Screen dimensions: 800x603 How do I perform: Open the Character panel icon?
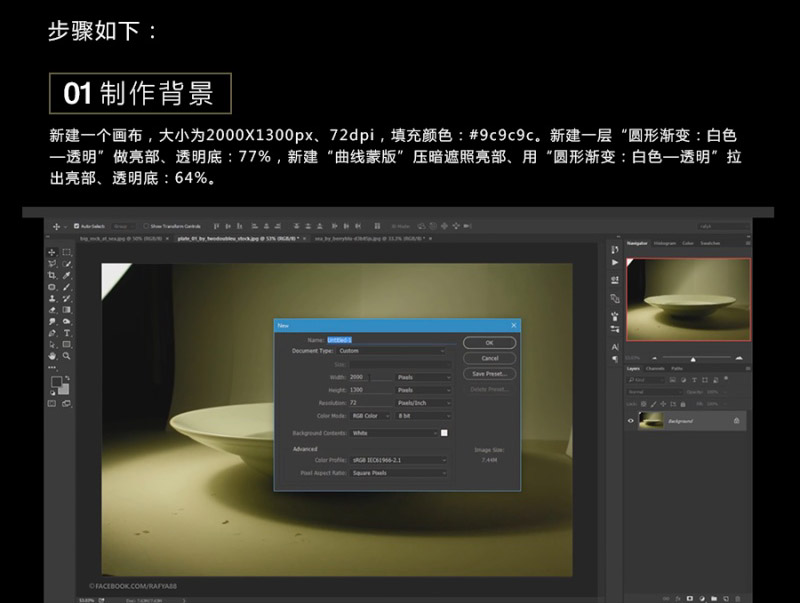[x=615, y=347]
